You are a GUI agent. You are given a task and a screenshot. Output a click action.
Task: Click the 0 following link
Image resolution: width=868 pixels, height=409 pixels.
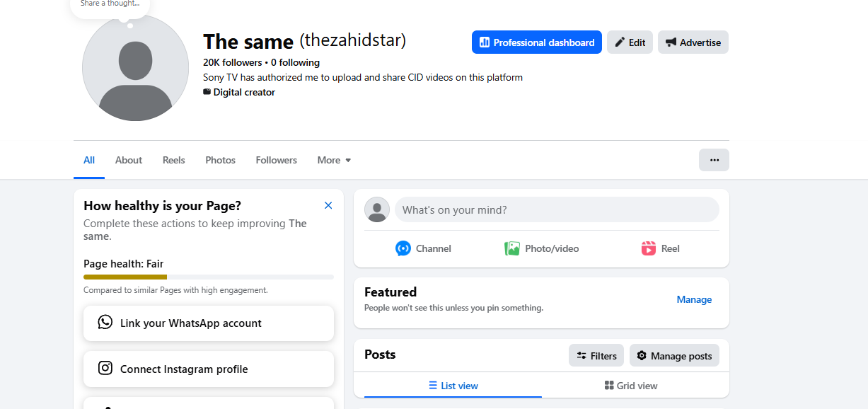pyautogui.click(x=295, y=62)
